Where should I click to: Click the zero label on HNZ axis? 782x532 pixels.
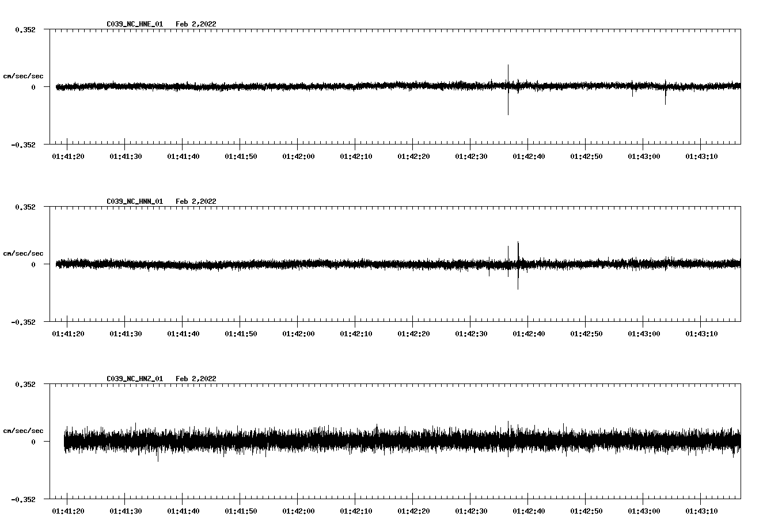point(33,442)
